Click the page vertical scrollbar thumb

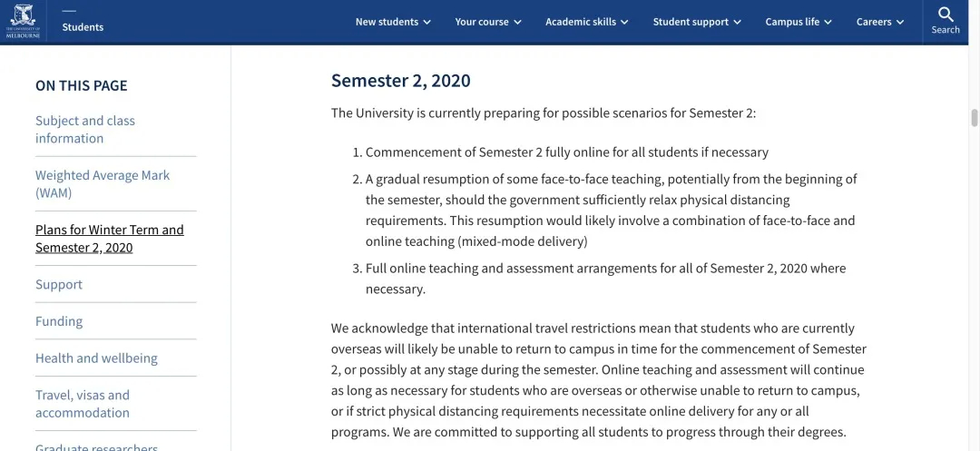coord(974,117)
